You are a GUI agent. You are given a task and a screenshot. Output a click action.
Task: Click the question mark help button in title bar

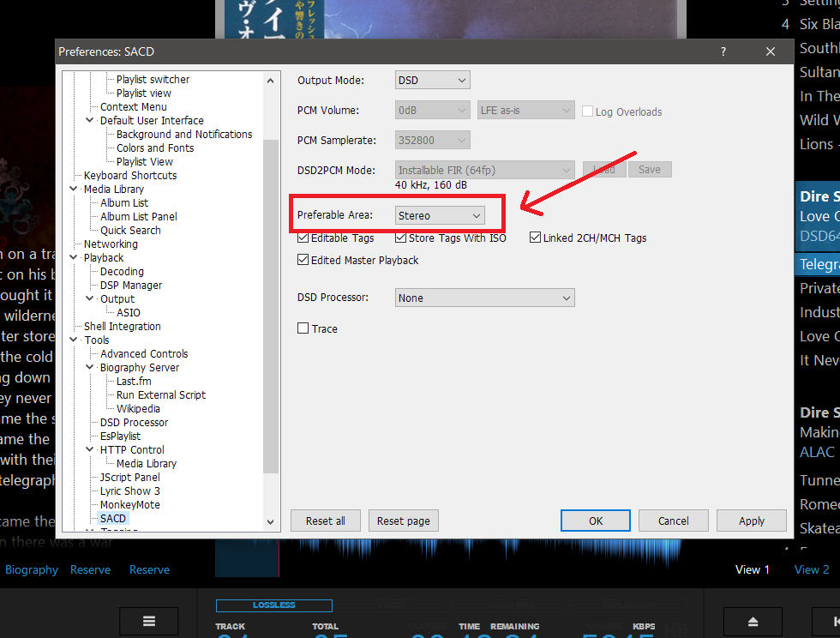(723, 52)
